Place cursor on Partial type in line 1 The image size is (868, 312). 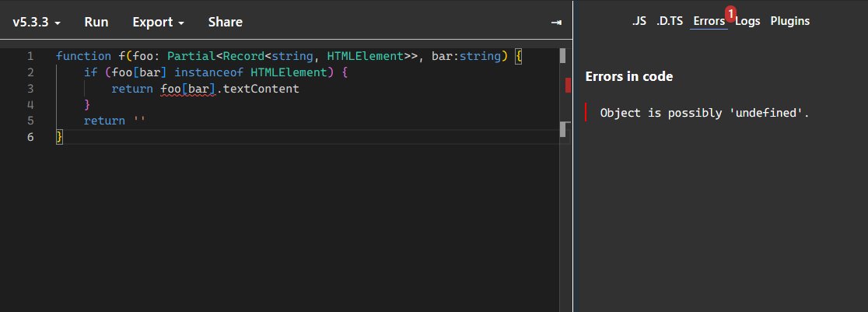[x=190, y=57]
